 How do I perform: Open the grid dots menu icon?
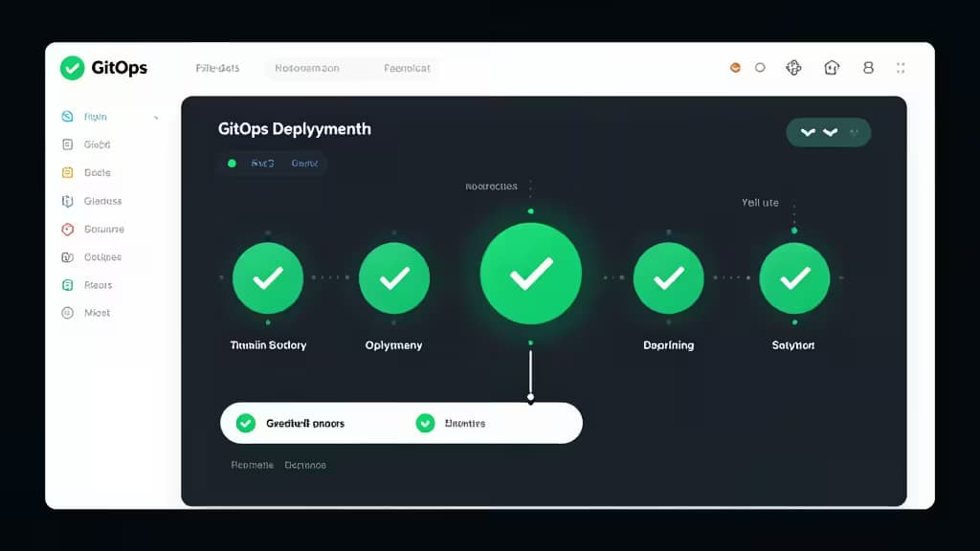tap(901, 68)
